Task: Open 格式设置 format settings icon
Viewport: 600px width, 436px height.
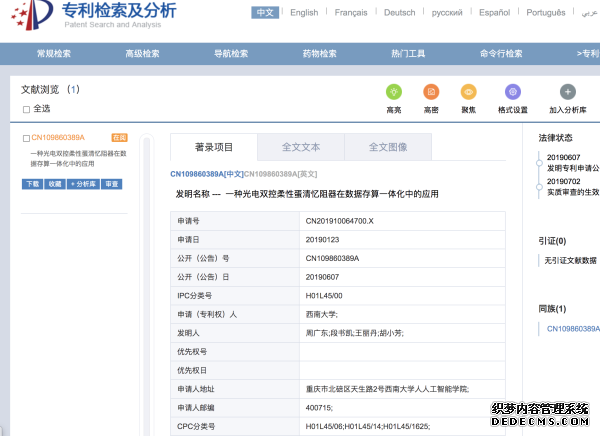Action: (513, 92)
